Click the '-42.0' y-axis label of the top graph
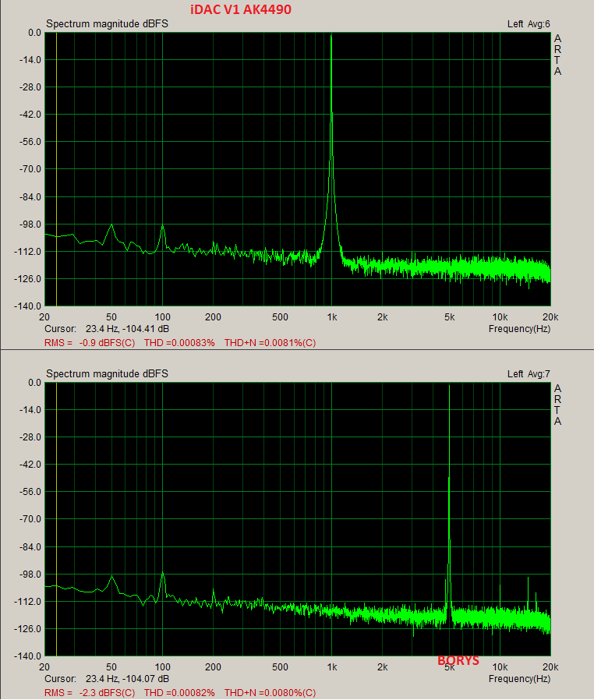 pos(30,115)
